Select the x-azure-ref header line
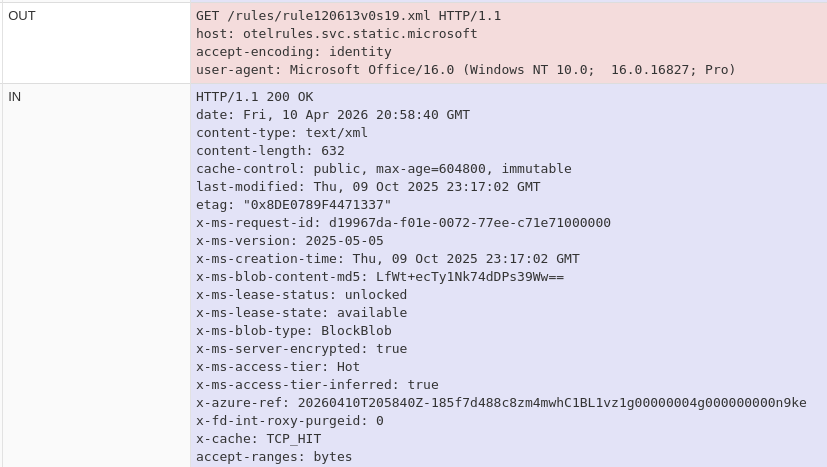827x467 pixels. click(x=500, y=403)
